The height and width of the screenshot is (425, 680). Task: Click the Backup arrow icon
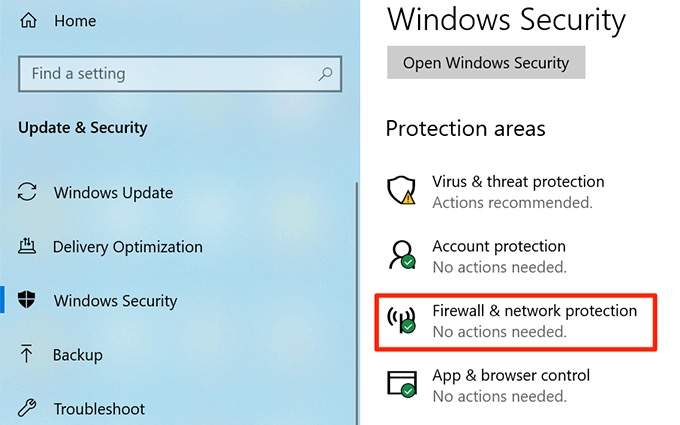tap(28, 355)
